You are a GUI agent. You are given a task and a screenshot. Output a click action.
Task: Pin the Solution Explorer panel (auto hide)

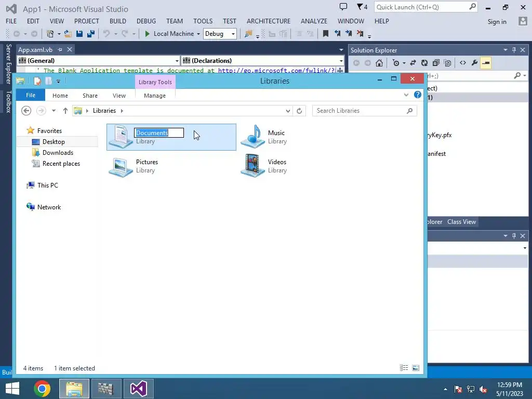point(514,50)
